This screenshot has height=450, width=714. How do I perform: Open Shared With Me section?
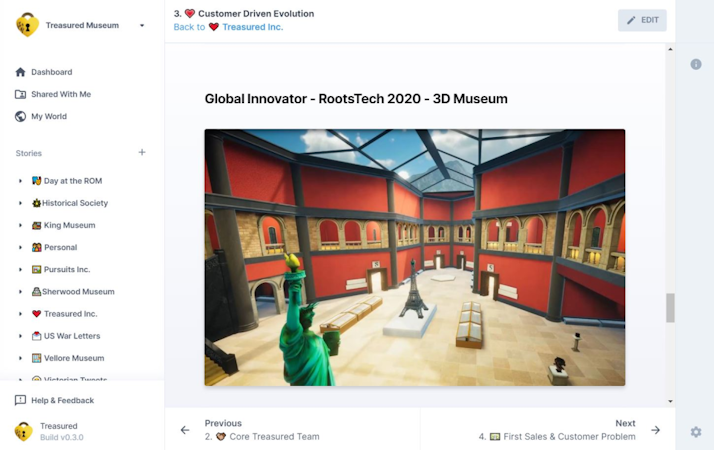click(x=61, y=94)
